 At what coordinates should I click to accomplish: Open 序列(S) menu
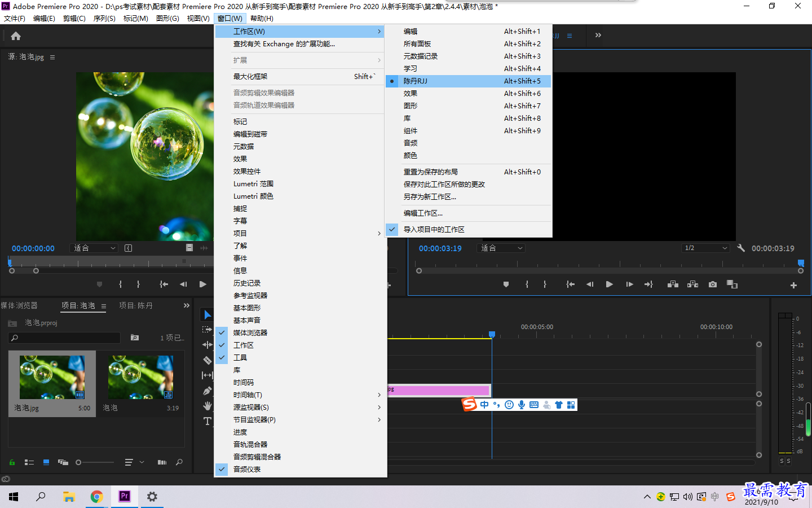point(104,19)
